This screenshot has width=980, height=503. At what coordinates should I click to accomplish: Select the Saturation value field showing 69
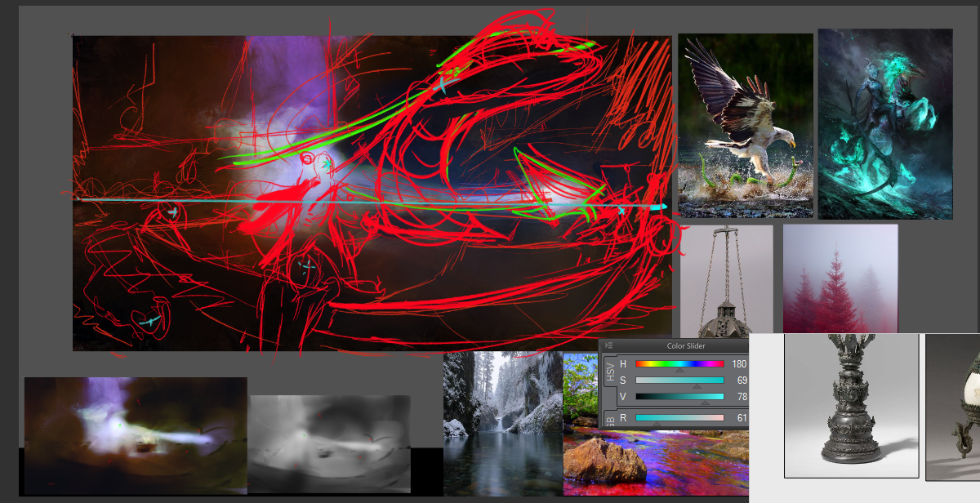coord(742,381)
